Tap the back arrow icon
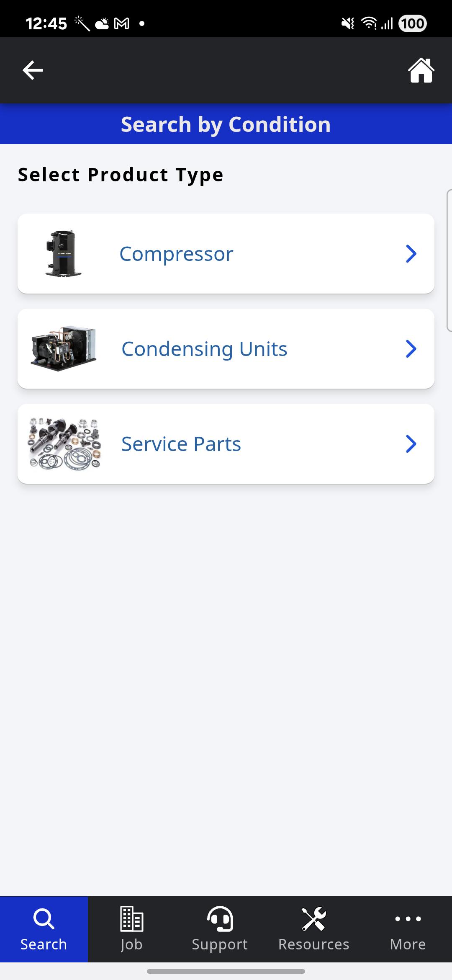The height and width of the screenshot is (980, 452). tap(33, 70)
